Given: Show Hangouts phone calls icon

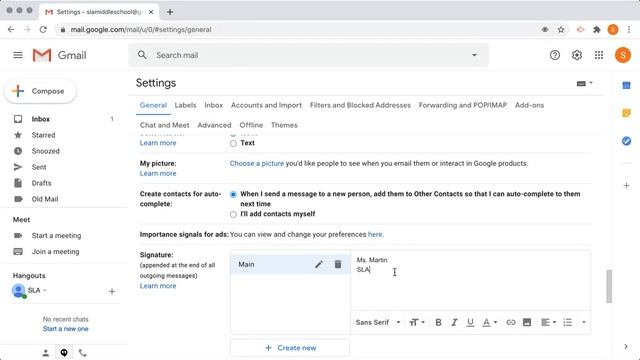Looking at the screenshot, I should [82, 353].
